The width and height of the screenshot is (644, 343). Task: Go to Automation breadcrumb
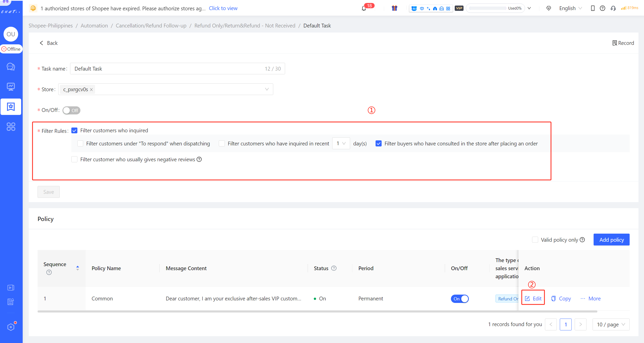point(94,25)
